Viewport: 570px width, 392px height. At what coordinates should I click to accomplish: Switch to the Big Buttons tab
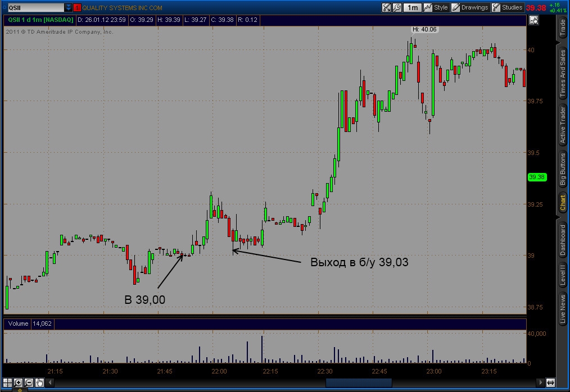tap(563, 169)
